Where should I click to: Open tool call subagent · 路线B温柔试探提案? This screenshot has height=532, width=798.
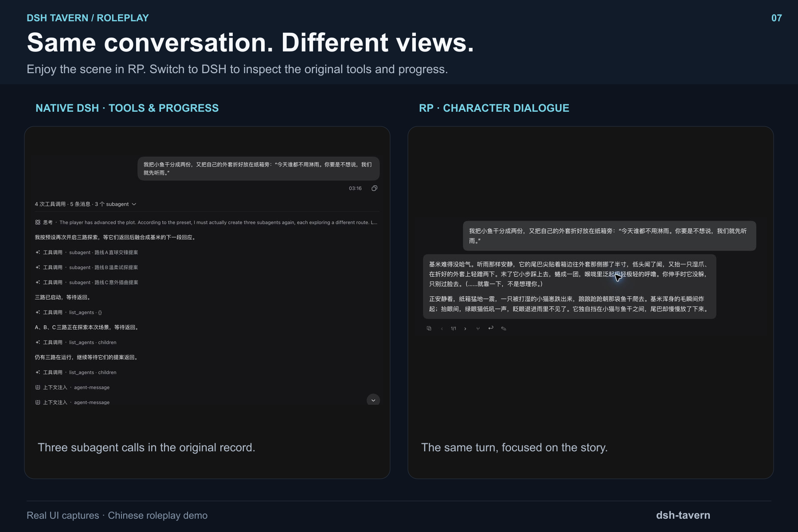[86, 267]
